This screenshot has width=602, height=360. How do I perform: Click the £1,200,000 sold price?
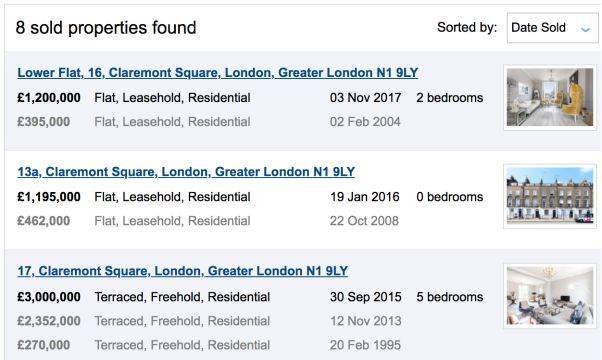coord(49,97)
